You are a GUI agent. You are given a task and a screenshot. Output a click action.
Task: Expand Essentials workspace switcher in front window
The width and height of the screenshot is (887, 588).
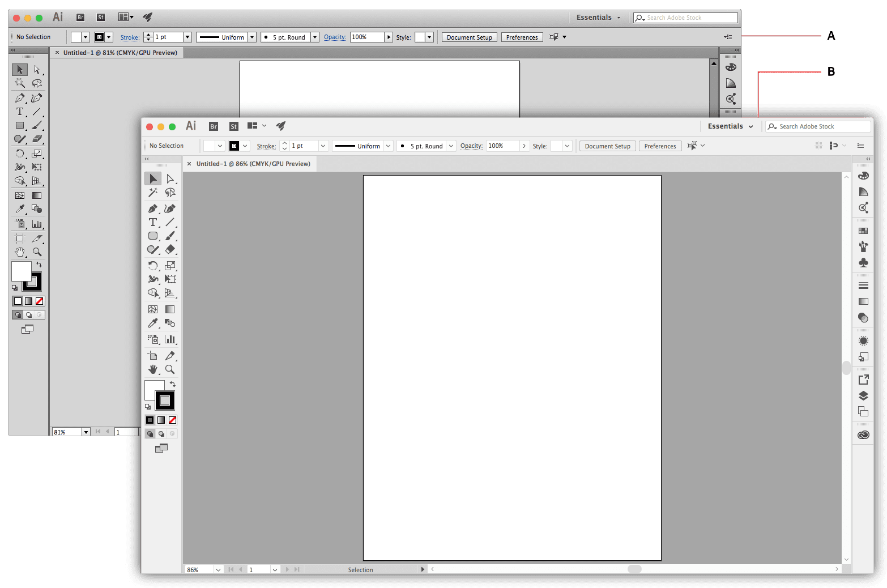(730, 126)
